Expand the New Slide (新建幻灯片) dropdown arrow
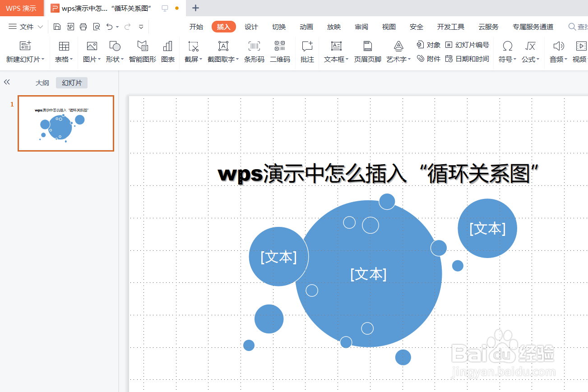Viewport: 588px width, 392px height. click(43, 59)
